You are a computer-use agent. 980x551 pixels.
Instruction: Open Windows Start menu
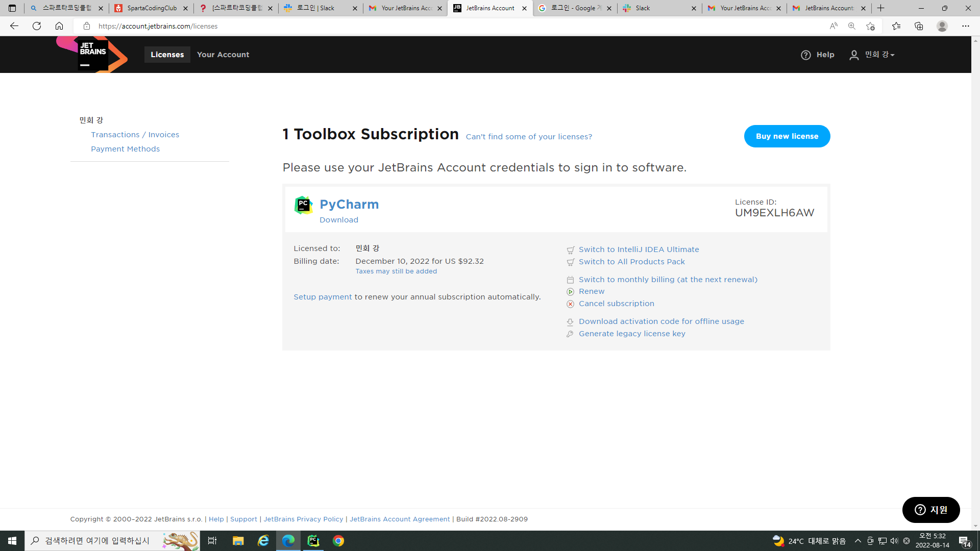coord(12,541)
